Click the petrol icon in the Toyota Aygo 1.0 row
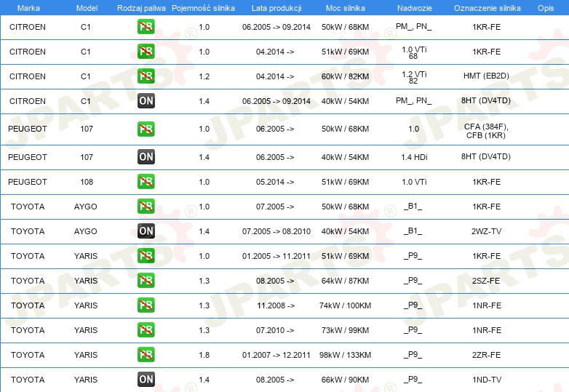The width and height of the screenshot is (569, 392). tap(146, 207)
